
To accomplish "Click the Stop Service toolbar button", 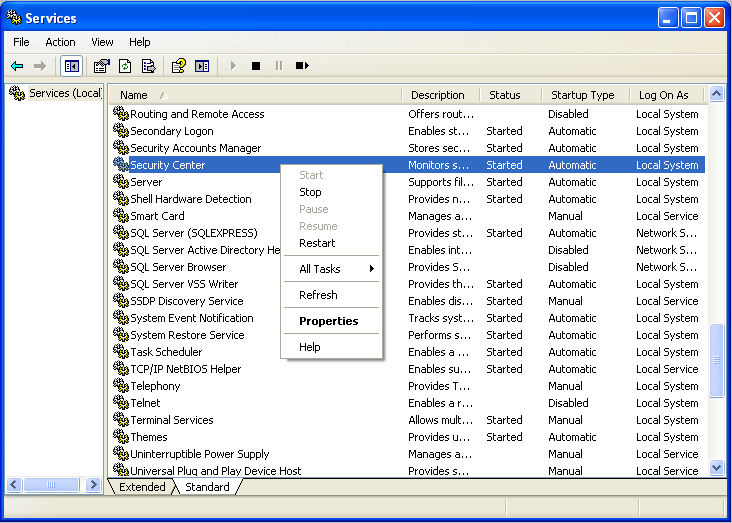I will point(256,66).
